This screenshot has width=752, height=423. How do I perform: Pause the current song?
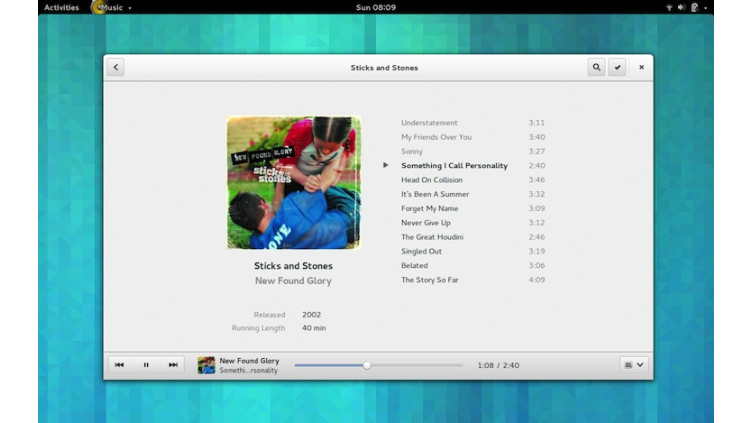[146, 365]
